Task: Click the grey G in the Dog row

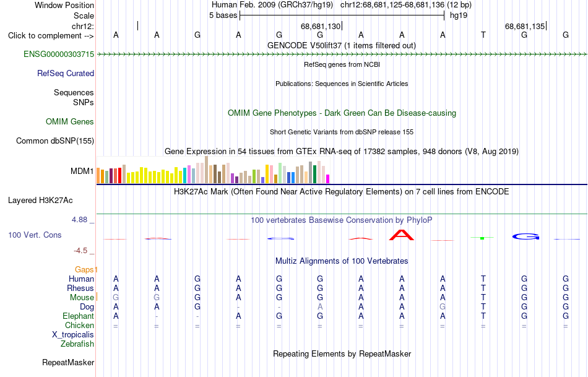Action: (443, 307)
